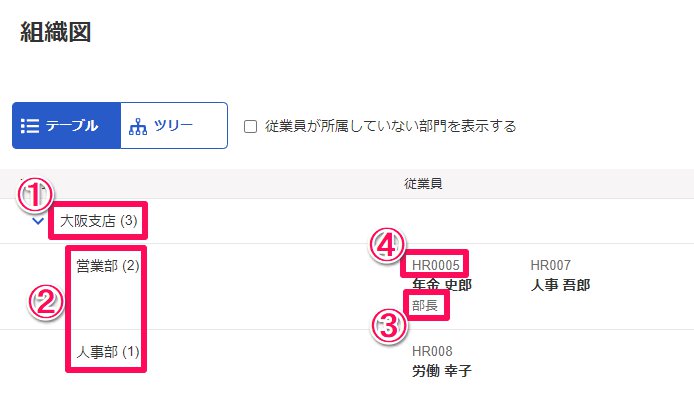This screenshot has width=694, height=395.
Task: Select the 大阪支店 (3) department
Action: (99, 221)
